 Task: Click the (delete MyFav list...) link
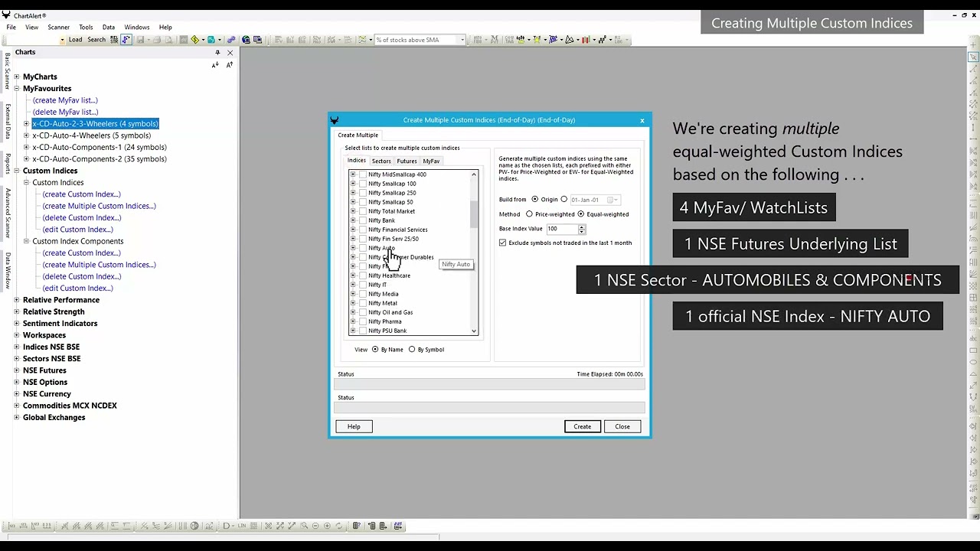pos(65,112)
